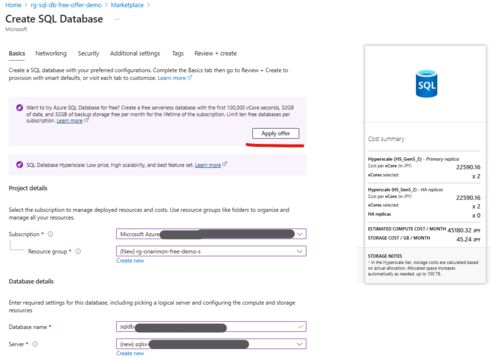
Task: Expand the Server dropdown
Action: 211,344
